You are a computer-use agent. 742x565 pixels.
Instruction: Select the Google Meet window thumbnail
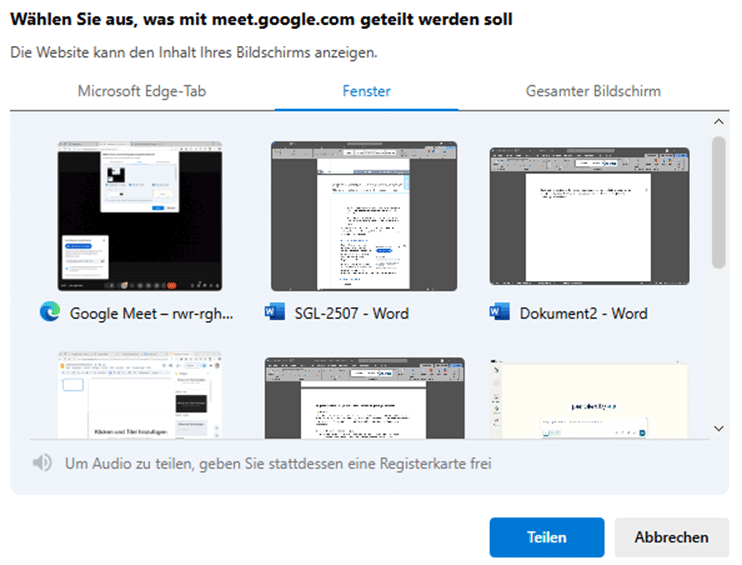[x=140, y=216]
